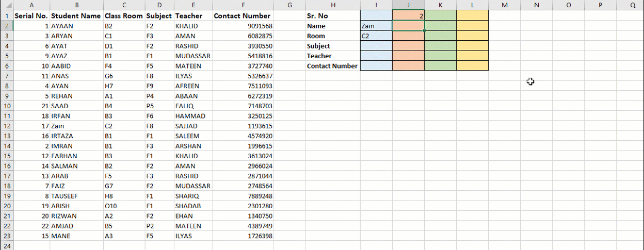644x250 pixels.
Task: Select yellow Sr. No cell L1
Action: [472, 16]
